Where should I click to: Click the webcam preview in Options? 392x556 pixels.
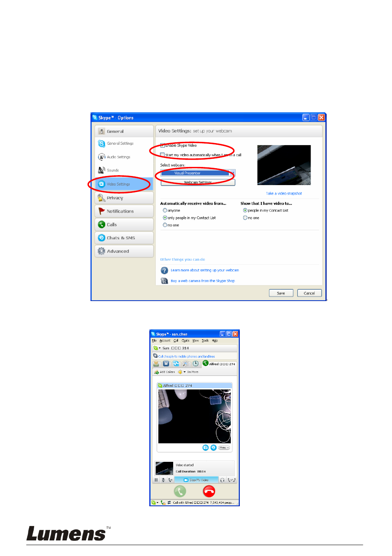[284, 165]
